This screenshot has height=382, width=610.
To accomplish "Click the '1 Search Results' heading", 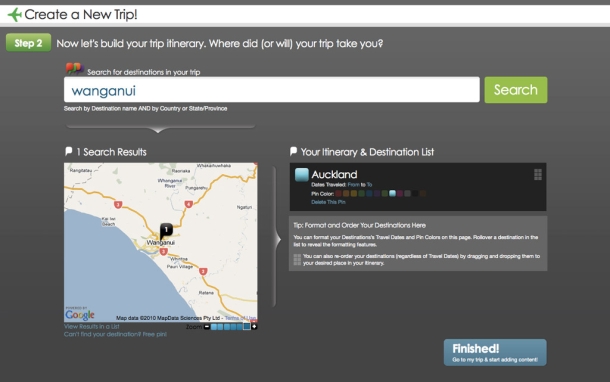I will [x=111, y=152].
